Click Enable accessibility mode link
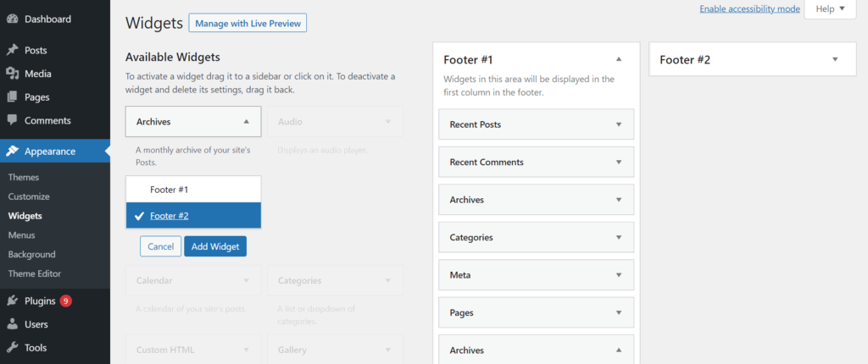 tap(749, 8)
